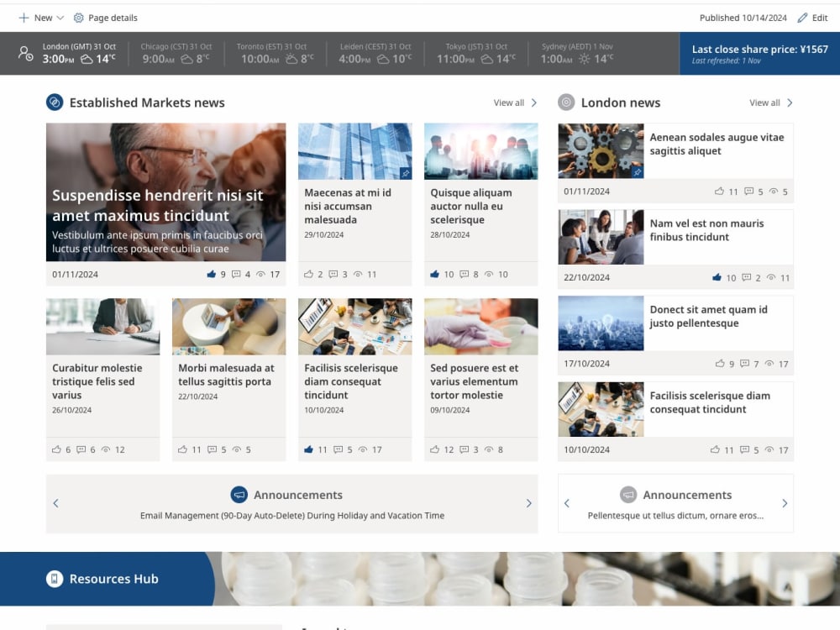Image resolution: width=840 pixels, height=630 pixels.
Task: Show previous London announcement
Action: pos(567,503)
